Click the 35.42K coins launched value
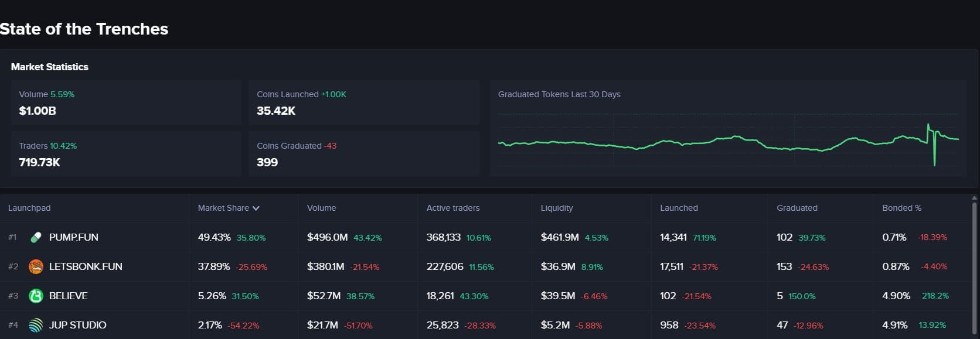980x339 pixels. coord(276,111)
